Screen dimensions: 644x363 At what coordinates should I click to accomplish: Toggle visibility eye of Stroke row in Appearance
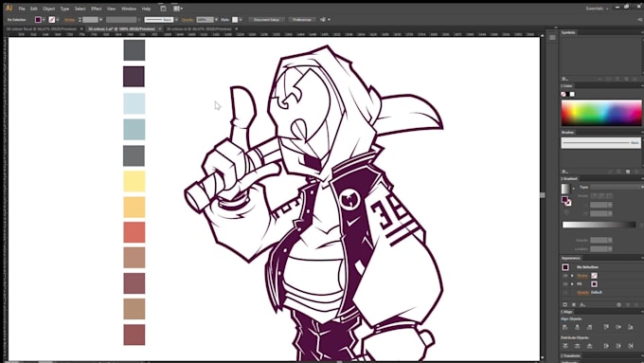[565, 276]
